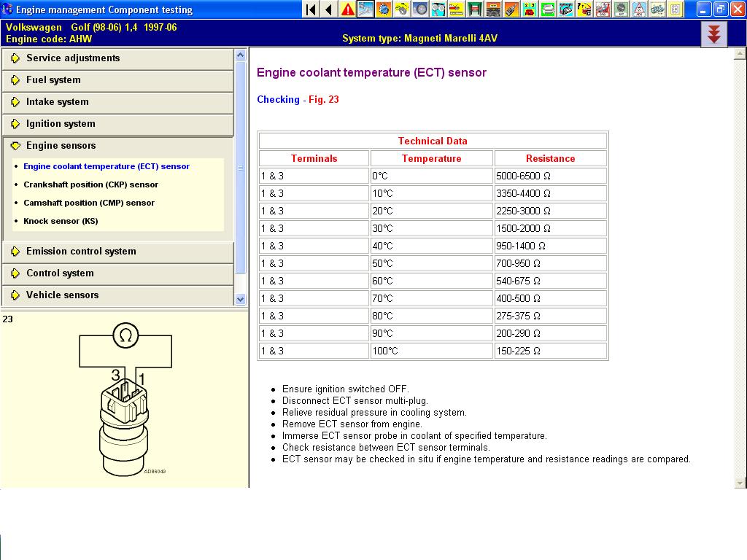Click the Technical Data table title

[433, 141]
